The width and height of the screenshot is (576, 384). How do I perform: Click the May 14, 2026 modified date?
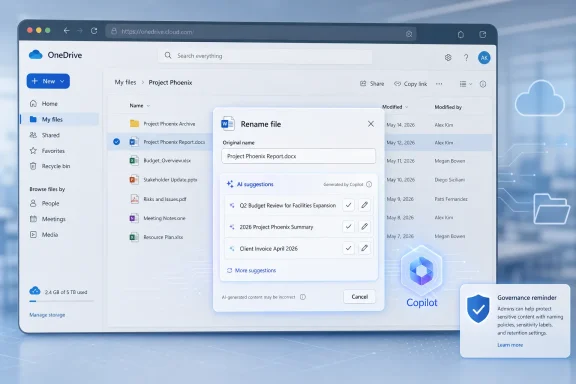(x=400, y=125)
